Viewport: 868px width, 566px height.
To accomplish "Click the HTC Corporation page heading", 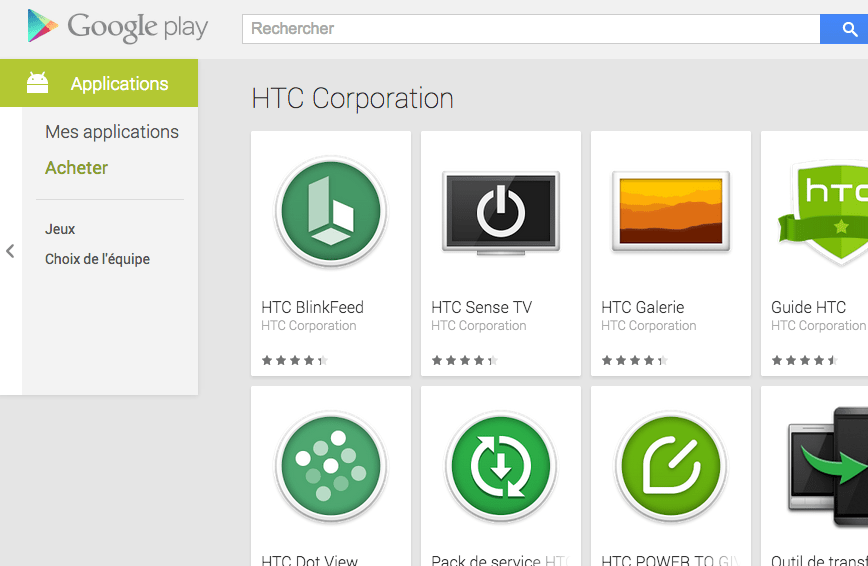I will click(x=353, y=99).
